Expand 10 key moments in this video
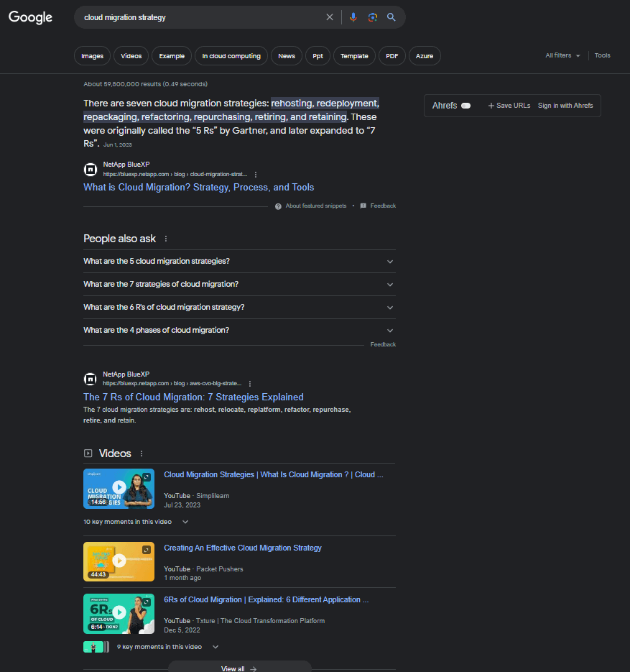This screenshot has width=630, height=672. coord(136,522)
